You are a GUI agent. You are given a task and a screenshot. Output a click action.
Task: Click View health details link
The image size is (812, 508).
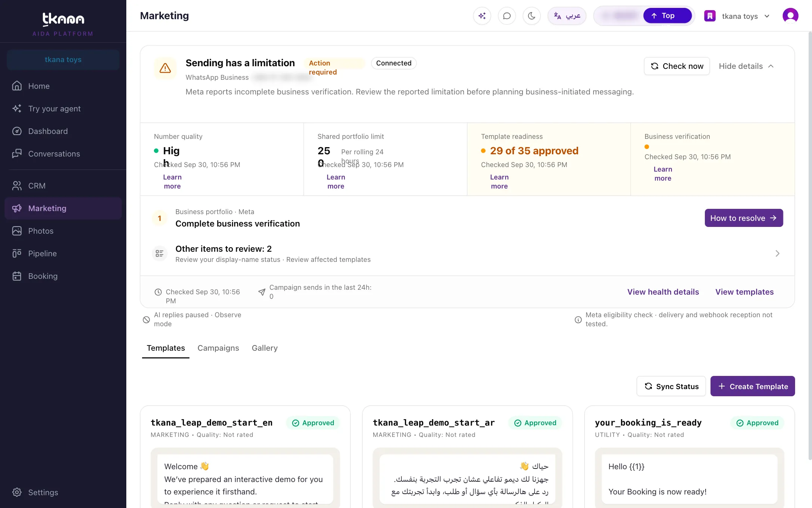[x=663, y=292]
